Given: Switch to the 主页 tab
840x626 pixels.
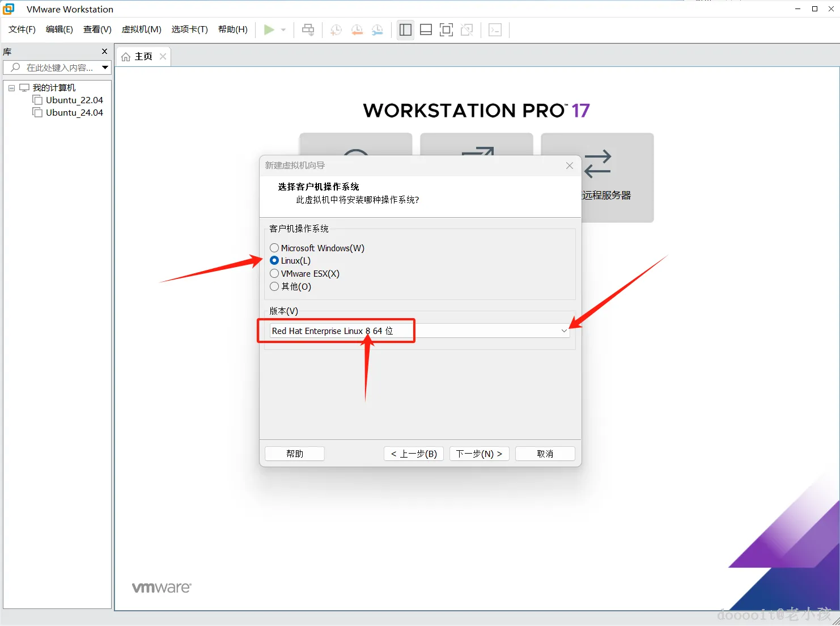Looking at the screenshot, I should tap(143, 57).
